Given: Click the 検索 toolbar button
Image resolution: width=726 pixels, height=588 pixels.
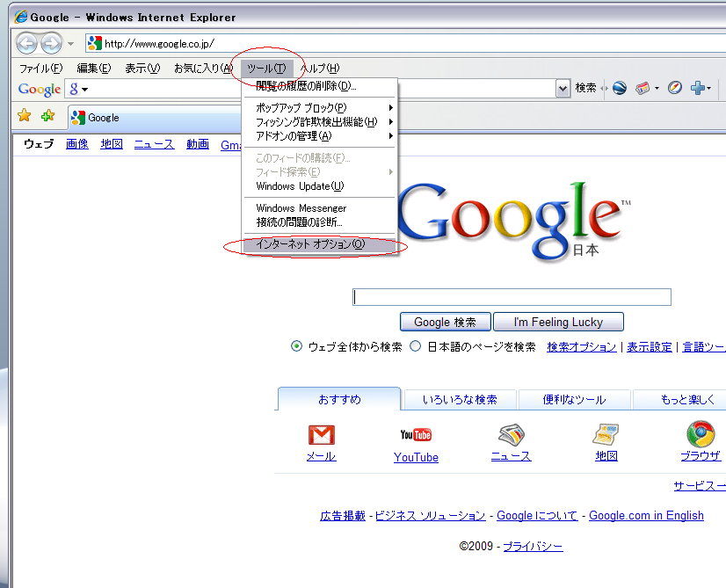Looking at the screenshot, I should (x=585, y=88).
